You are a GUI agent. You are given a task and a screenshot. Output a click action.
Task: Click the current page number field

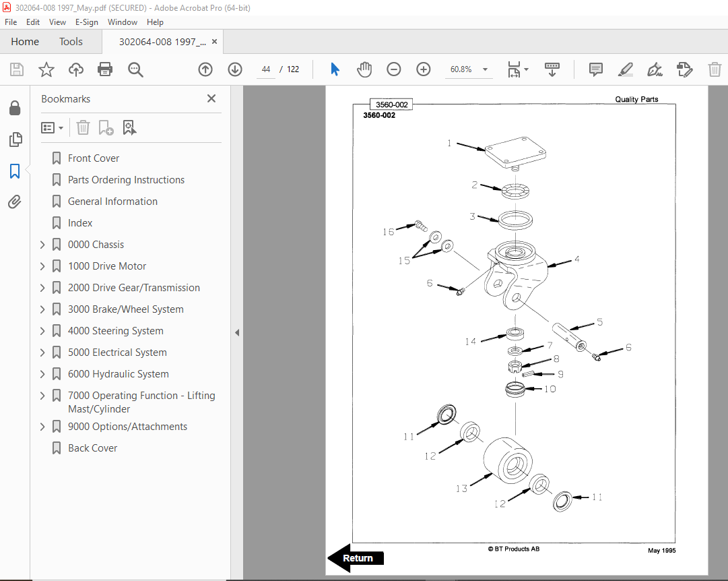pyautogui.click(x=265, y=69)
